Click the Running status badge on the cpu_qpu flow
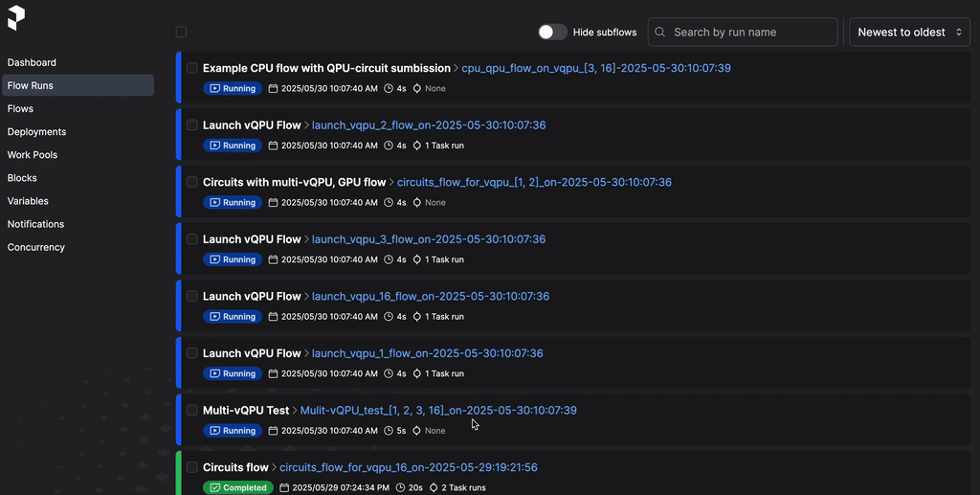Image resolution: width=980 pixels, height=495 pixels. coord(232,89)
